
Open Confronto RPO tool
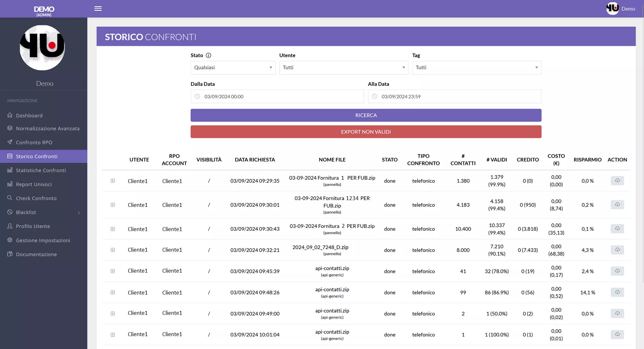pos(34,142)
